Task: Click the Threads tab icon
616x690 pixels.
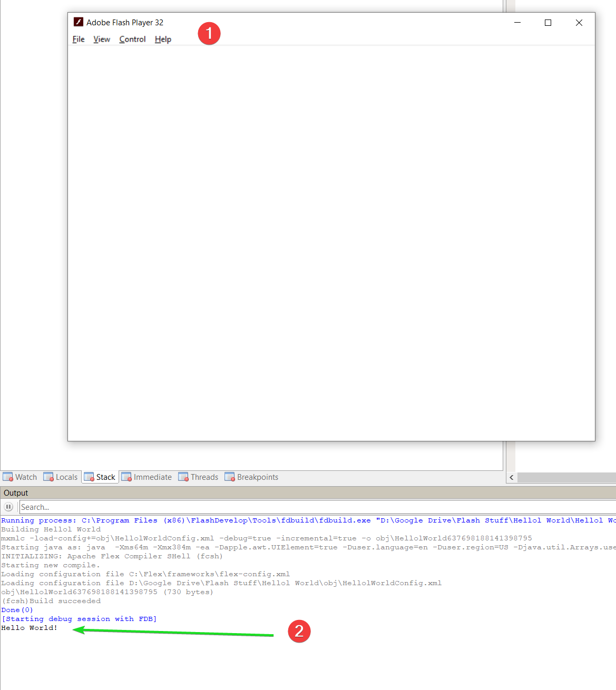Action: [x=183, y=477]
